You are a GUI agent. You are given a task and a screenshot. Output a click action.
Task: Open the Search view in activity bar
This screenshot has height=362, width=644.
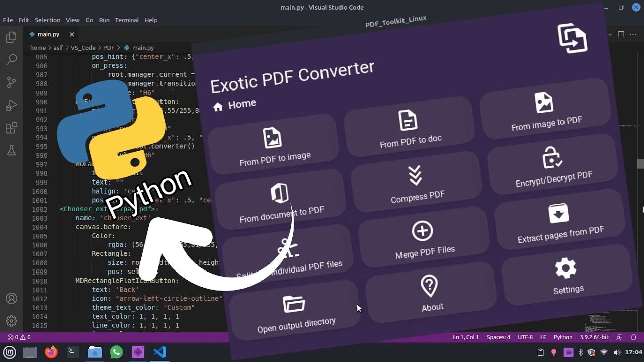pos(11,60)
